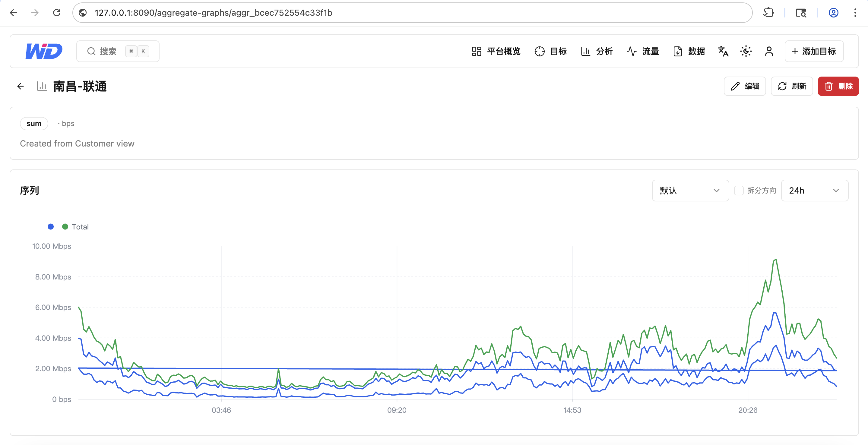868x445 pixels.
Task: Toggle the light/dark theme icon
Action: point(746,51)
